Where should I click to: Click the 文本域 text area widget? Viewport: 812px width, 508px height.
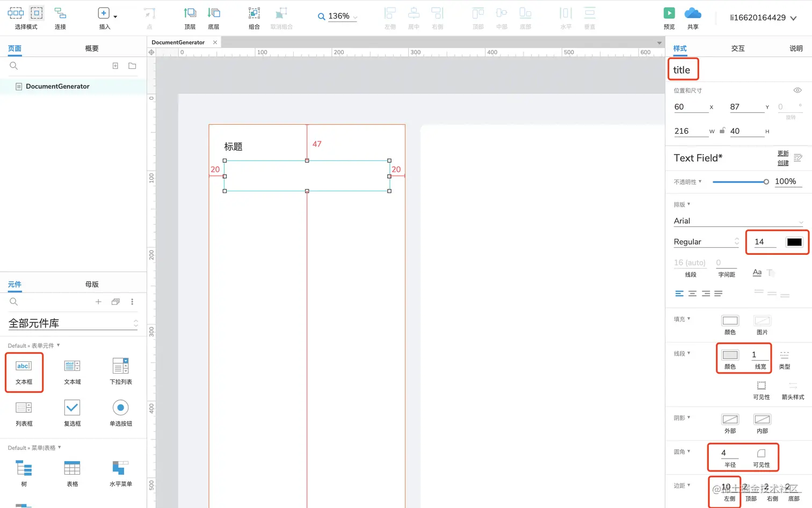pos(73,372)
